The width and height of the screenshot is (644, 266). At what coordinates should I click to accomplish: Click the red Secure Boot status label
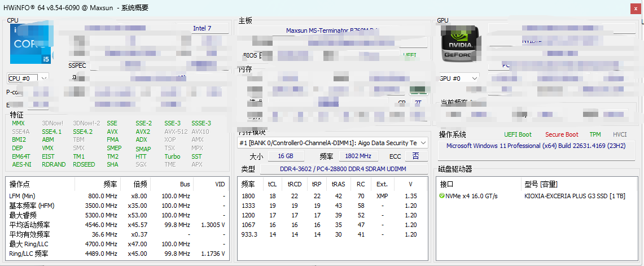(562, 134)
